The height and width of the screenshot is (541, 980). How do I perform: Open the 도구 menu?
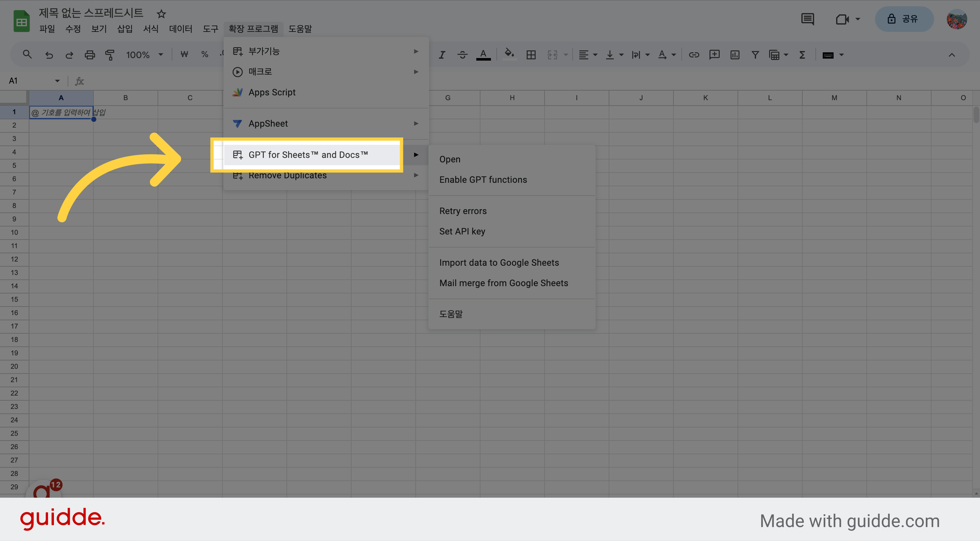210,28
